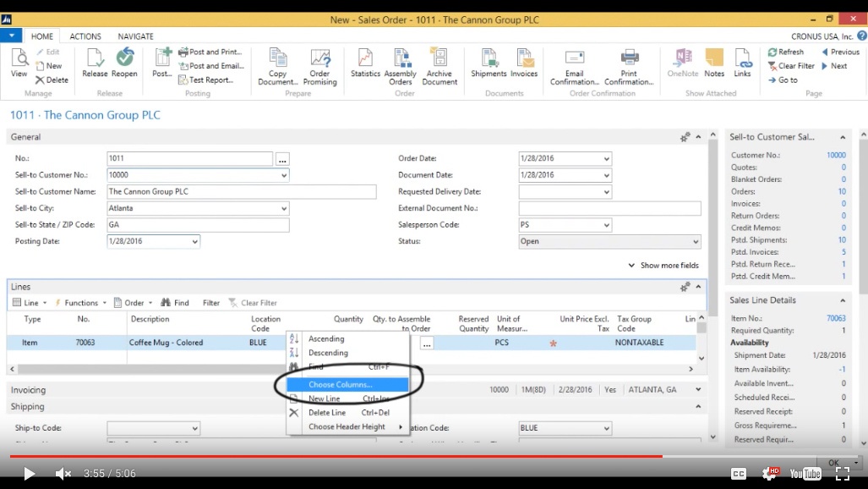Click the Pstd. Shipments count link
The height and width of the screenshot is (489, 868).
(842, 240)
